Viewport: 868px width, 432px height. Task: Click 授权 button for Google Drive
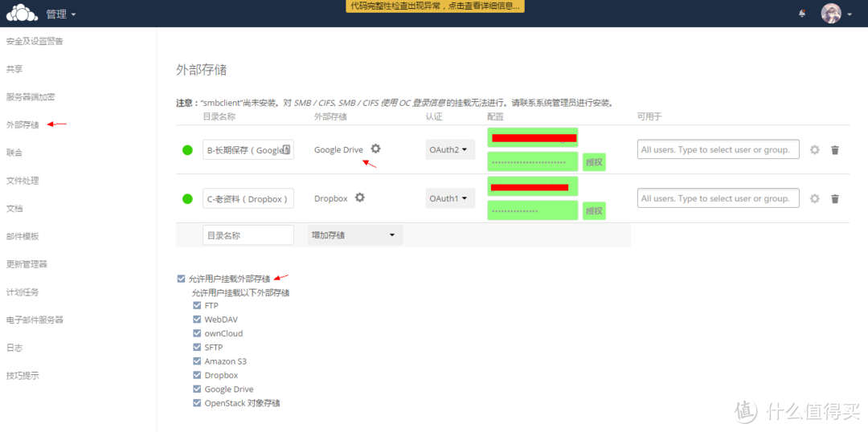point(594,162)
